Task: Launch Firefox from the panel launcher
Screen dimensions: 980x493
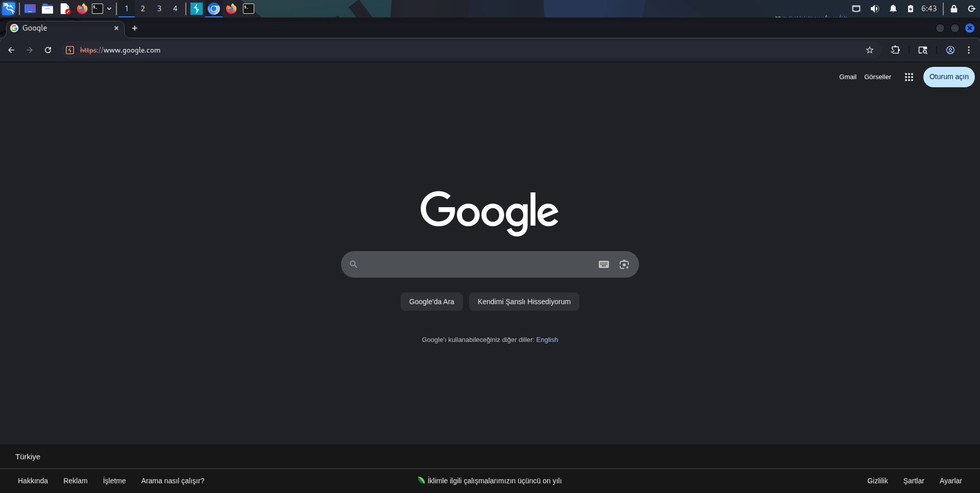Action: [x=82, y=9]
